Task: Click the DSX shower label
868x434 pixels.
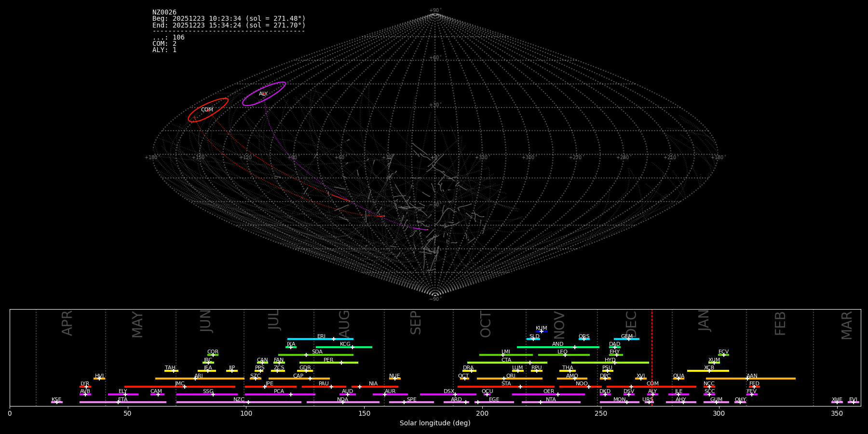Action: (449, 392)
